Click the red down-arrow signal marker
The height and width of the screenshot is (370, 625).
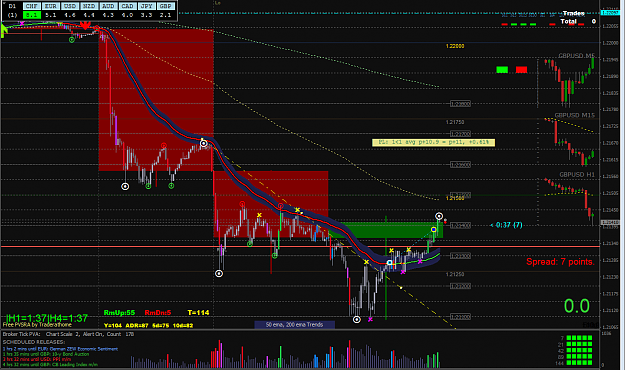click(85, 26)
